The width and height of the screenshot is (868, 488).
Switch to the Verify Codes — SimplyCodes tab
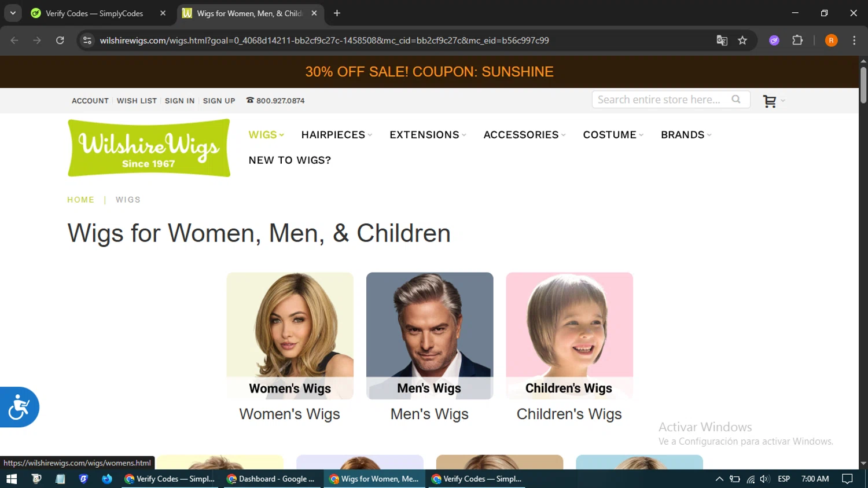click(94, 13)
